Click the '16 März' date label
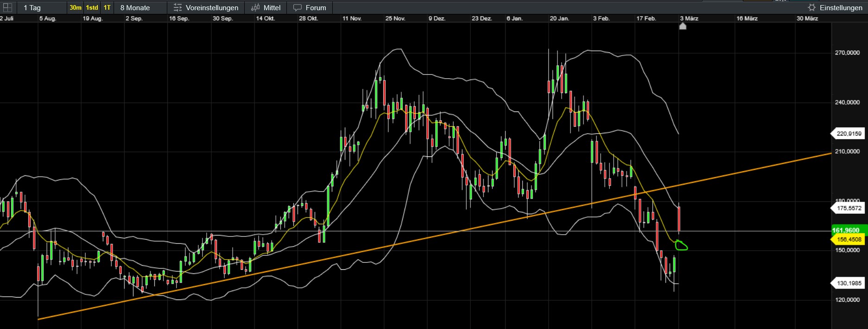The width and height of the screenshot is (868, 329). click(747, 19)
